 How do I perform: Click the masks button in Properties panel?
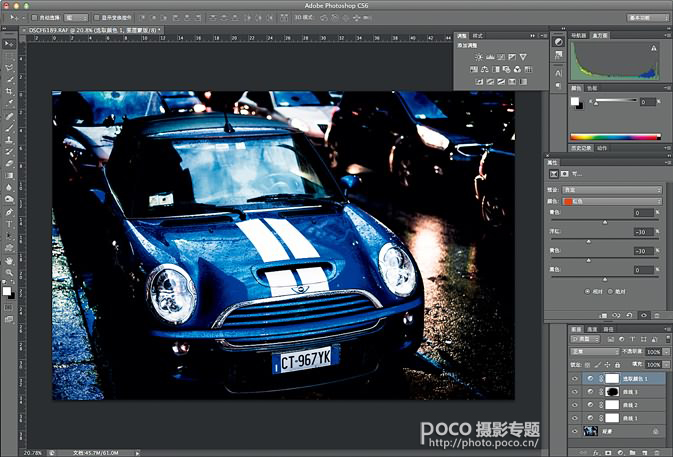coord(564,174)
